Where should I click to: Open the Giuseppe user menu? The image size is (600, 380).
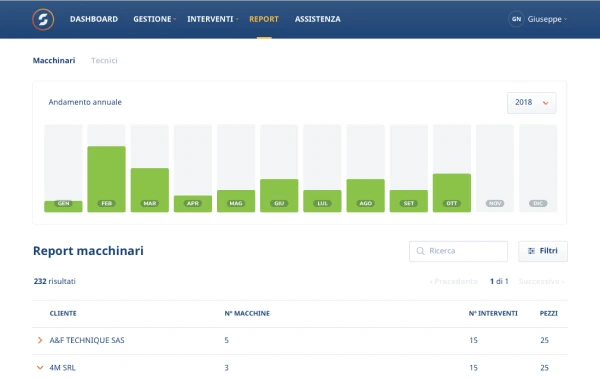(547, 19)
